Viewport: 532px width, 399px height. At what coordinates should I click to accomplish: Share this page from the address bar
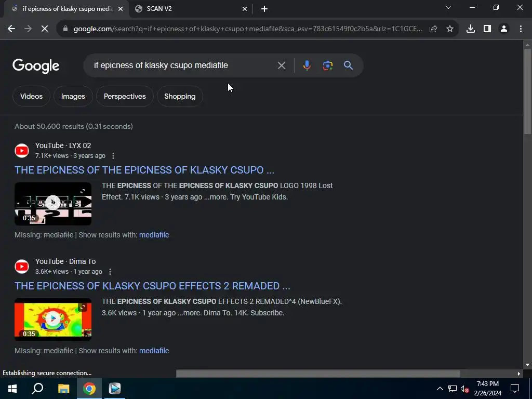[433, 29]
